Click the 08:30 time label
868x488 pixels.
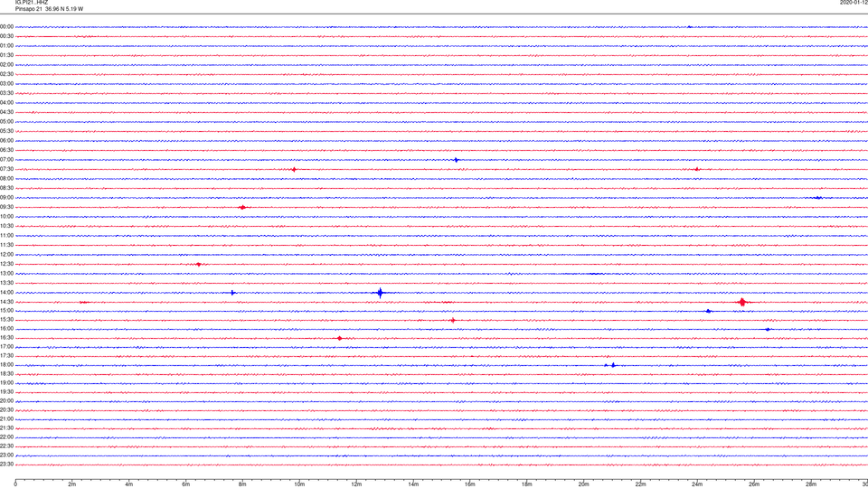(x=7, y=188)
